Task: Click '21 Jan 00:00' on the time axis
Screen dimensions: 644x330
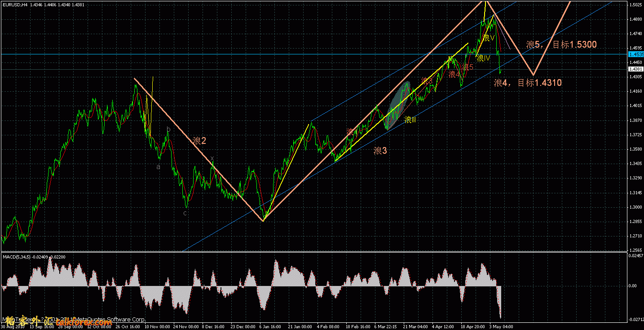Action: (x=300, y=327)
